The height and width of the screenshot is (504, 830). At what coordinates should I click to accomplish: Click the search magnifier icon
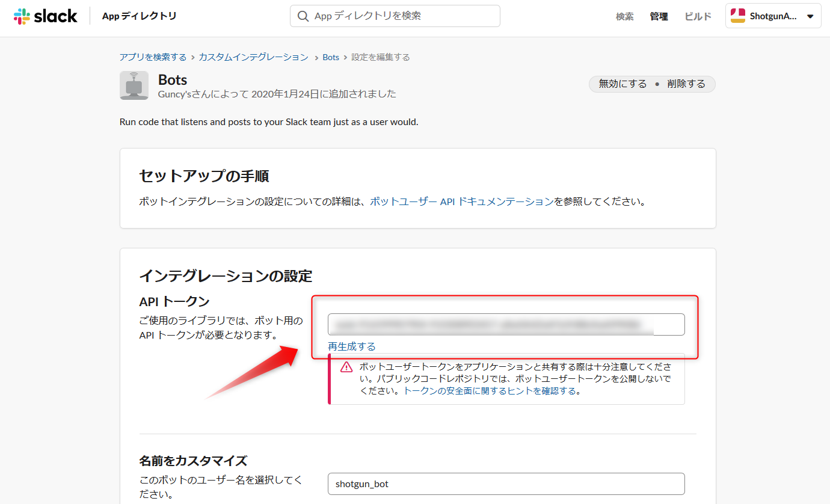pos(304,16)
